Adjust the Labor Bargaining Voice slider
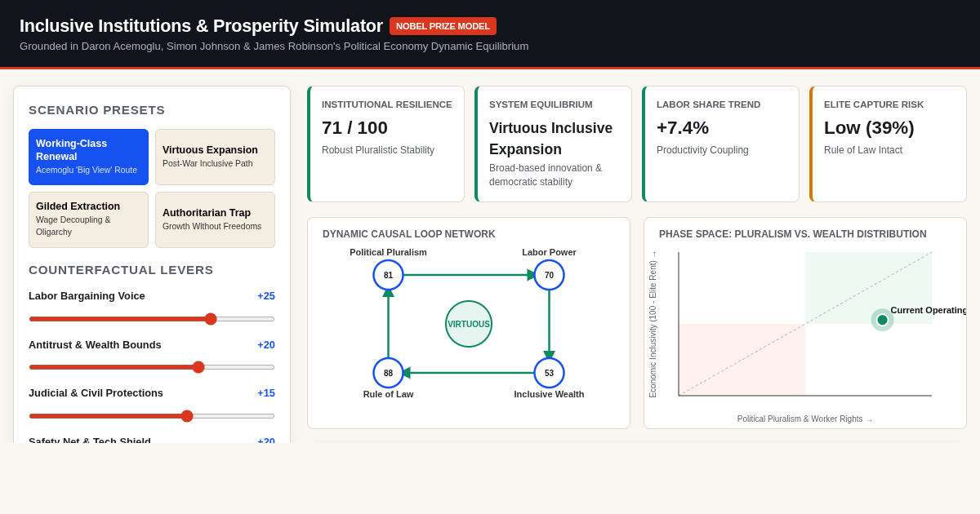980x514 pixels. (x=152, y=319)
